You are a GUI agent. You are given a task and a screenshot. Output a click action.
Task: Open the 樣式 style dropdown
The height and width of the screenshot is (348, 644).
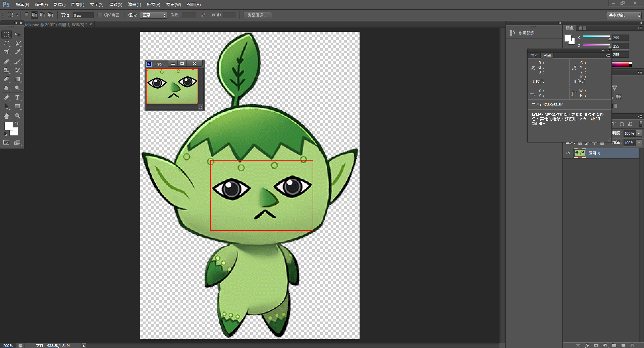click(x=154, y=15)
